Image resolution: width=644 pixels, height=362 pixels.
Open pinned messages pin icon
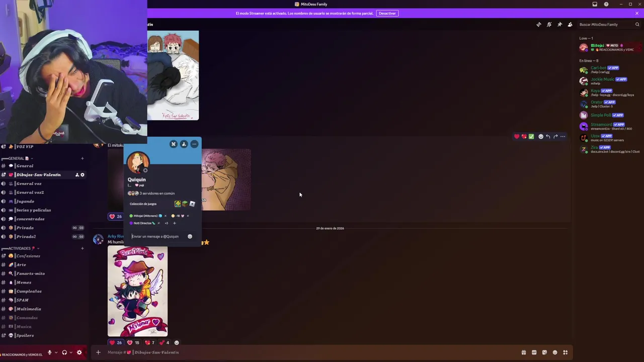click(x=559, y=24)
